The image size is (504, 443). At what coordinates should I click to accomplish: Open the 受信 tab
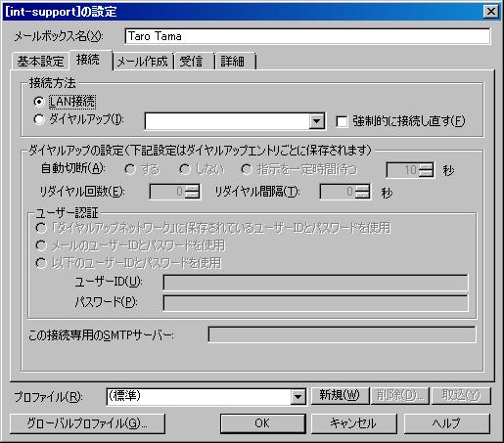[192, 62]
